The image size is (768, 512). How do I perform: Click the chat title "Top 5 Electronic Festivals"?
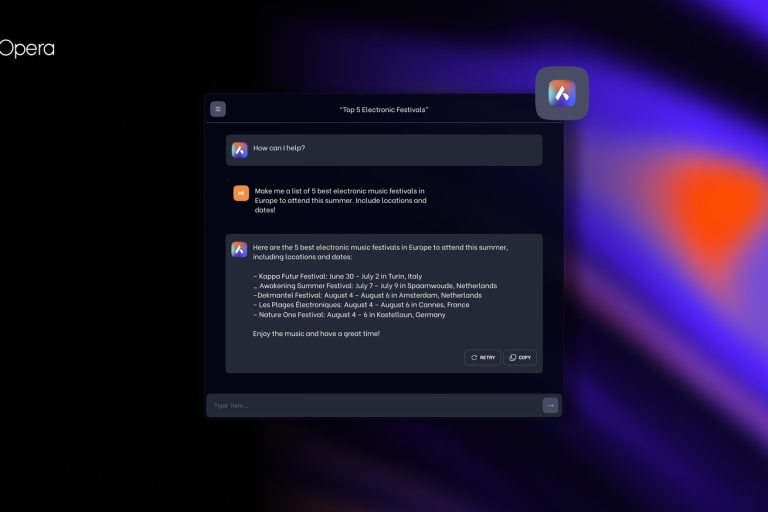coord(384,110)
